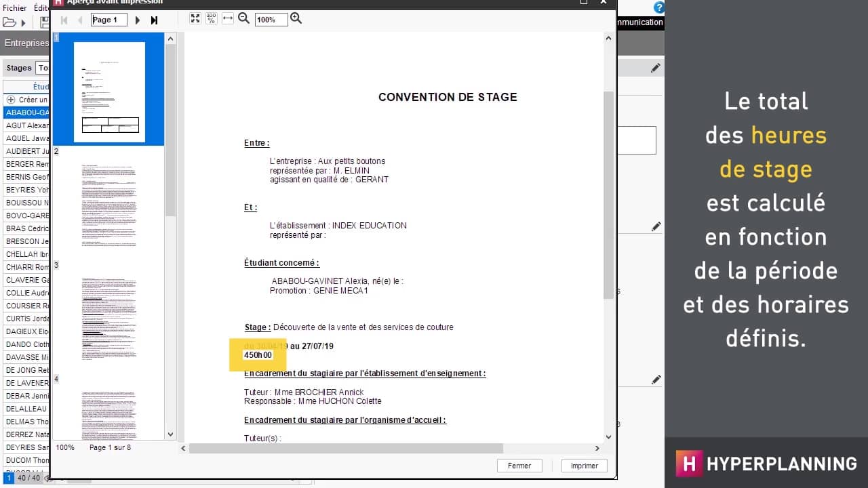868x488 pixels.
Task: Click horizontal scrollbar left arrow
Action: click(183, 448)
